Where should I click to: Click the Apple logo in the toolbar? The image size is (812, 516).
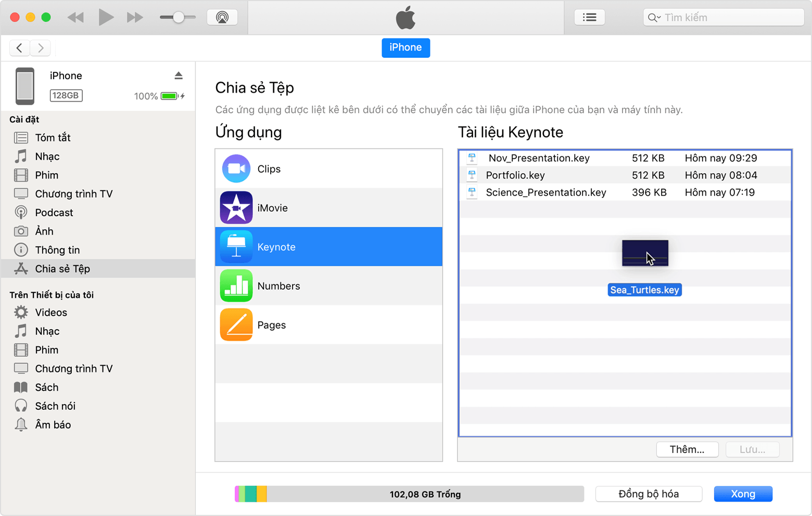point(406,17)
